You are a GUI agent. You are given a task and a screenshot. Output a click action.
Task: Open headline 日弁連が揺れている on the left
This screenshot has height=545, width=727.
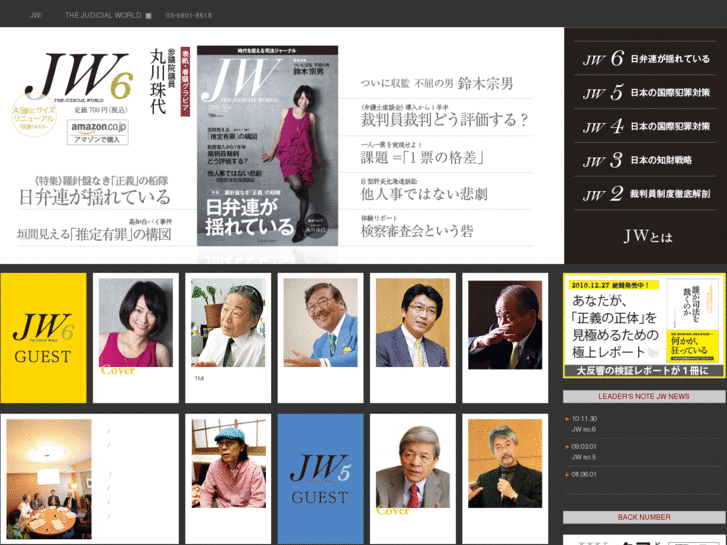[95, 197]
